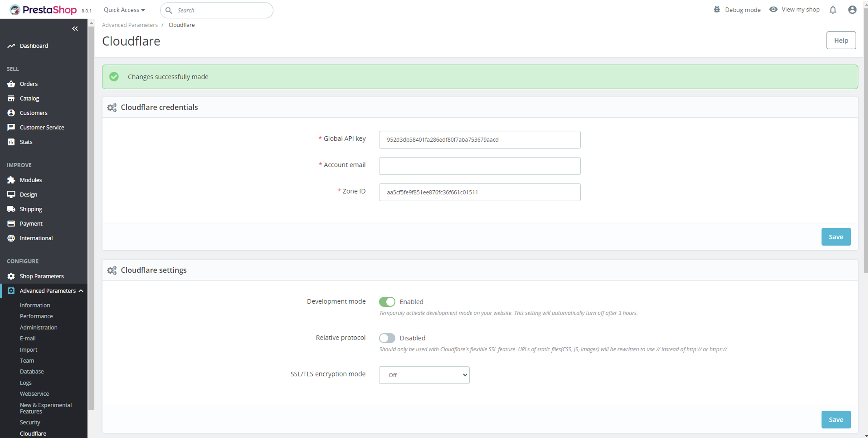
Task: Open Catalog text in sidebar
Action: pos(29,98)
